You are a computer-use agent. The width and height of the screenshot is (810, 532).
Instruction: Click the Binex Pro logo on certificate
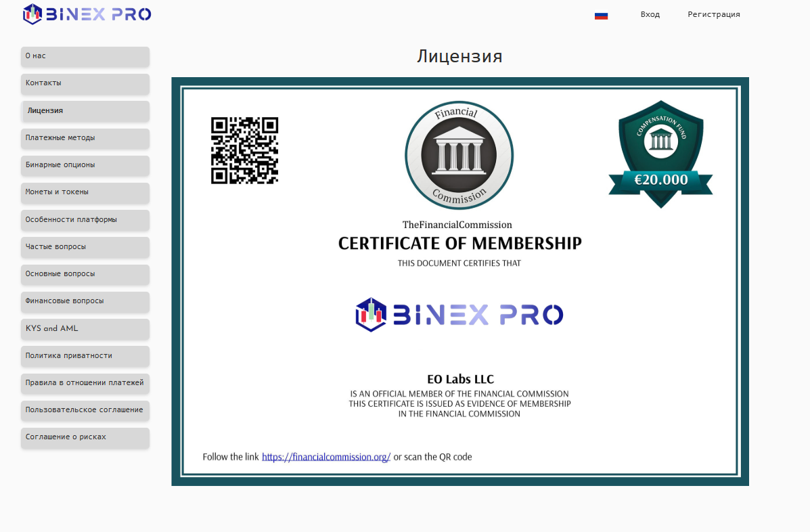pos(459,315)
